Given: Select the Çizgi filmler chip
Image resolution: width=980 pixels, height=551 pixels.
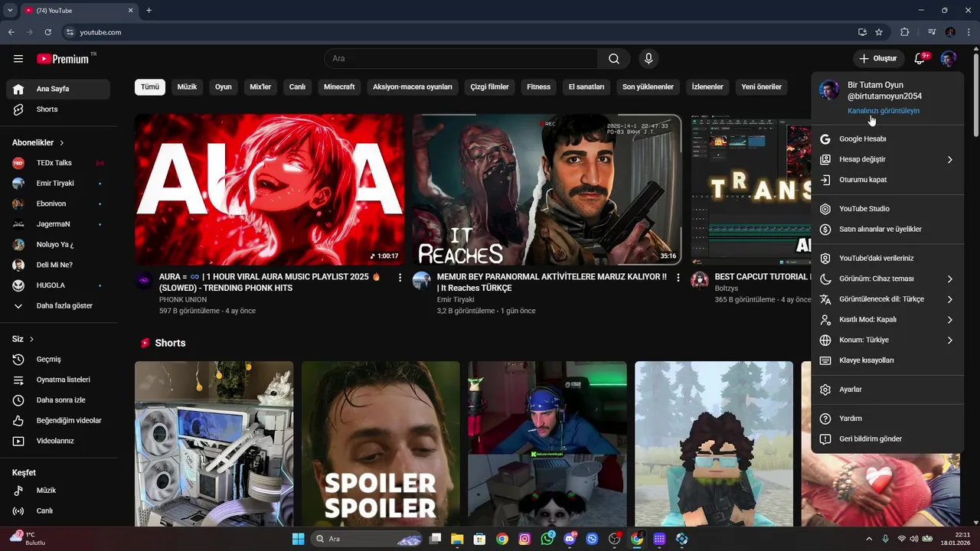Looking at the screenshot, I should pyautogui.click(x=490, y=87).
